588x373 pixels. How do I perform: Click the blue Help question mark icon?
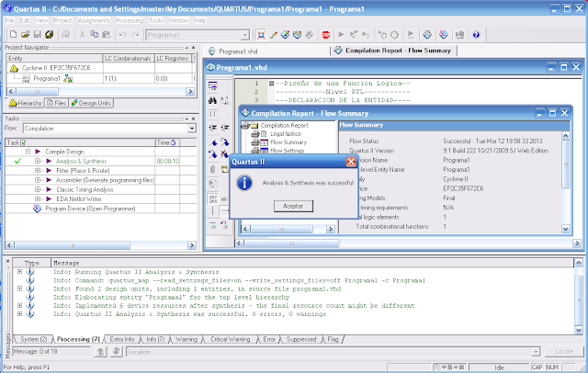(476, 35)
